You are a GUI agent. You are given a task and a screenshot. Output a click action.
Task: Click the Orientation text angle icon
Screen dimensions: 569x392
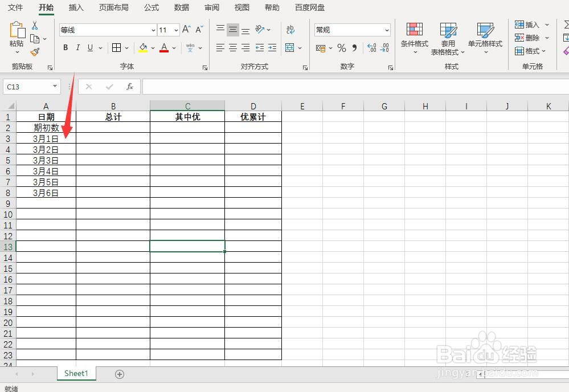coord(260,30)
